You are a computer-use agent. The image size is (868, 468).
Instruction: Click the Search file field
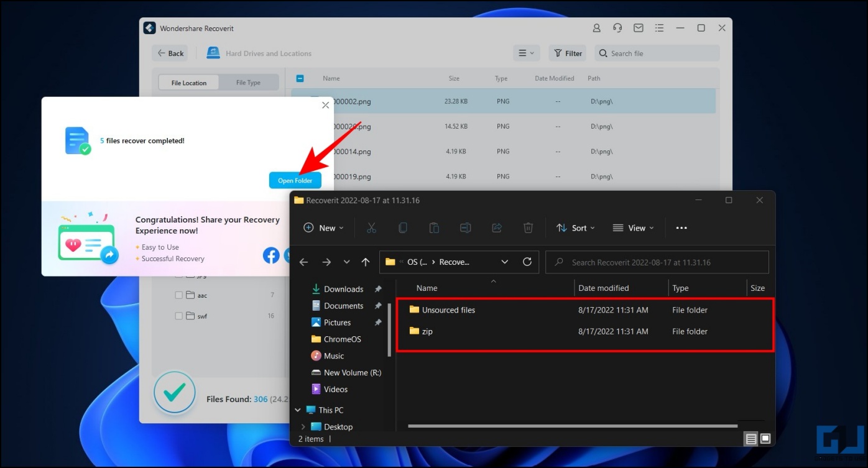657,53
